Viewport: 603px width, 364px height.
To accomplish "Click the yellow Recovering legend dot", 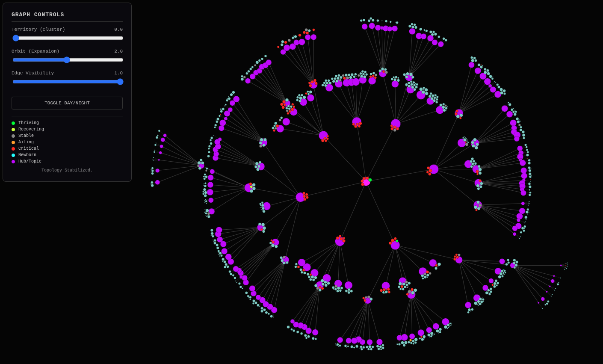I will pos(13,130).
